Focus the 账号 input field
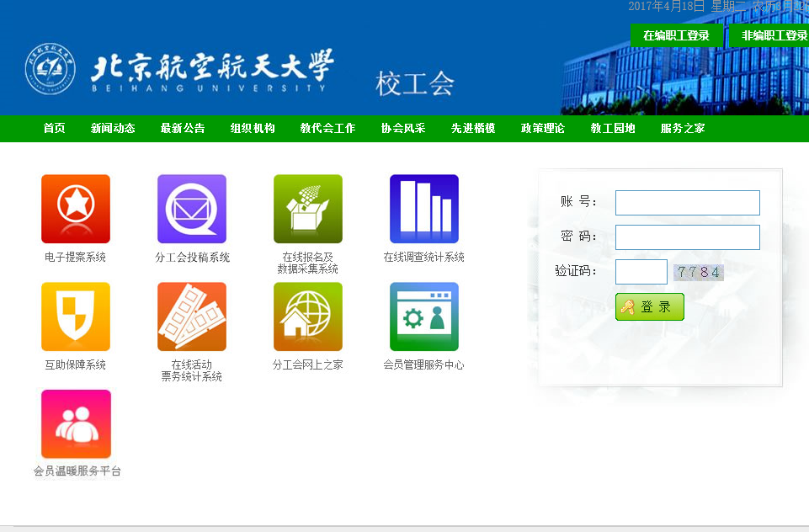The width and height of the screenshot is (809, 532). click(687, 203)
